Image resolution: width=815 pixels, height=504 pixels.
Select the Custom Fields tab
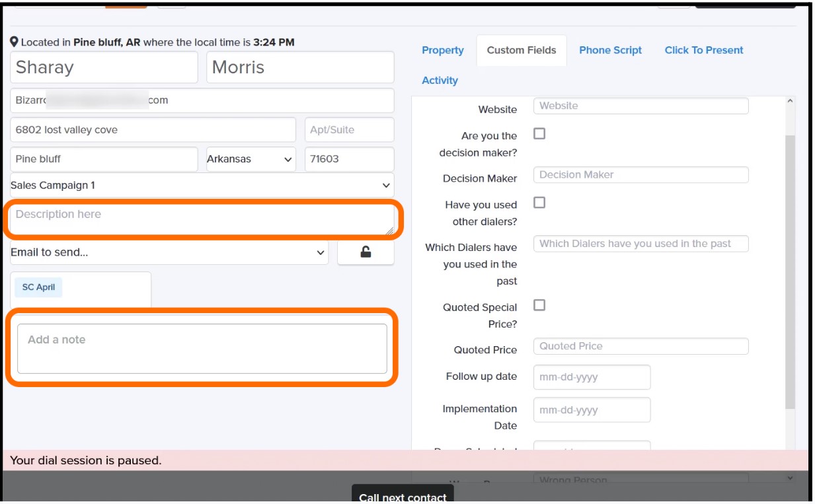522,50
